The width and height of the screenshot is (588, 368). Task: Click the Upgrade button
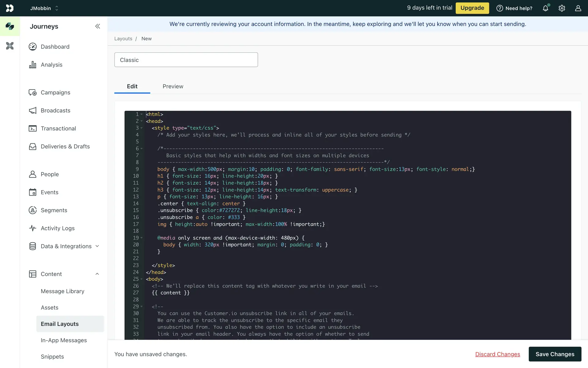tap(472, 8)
